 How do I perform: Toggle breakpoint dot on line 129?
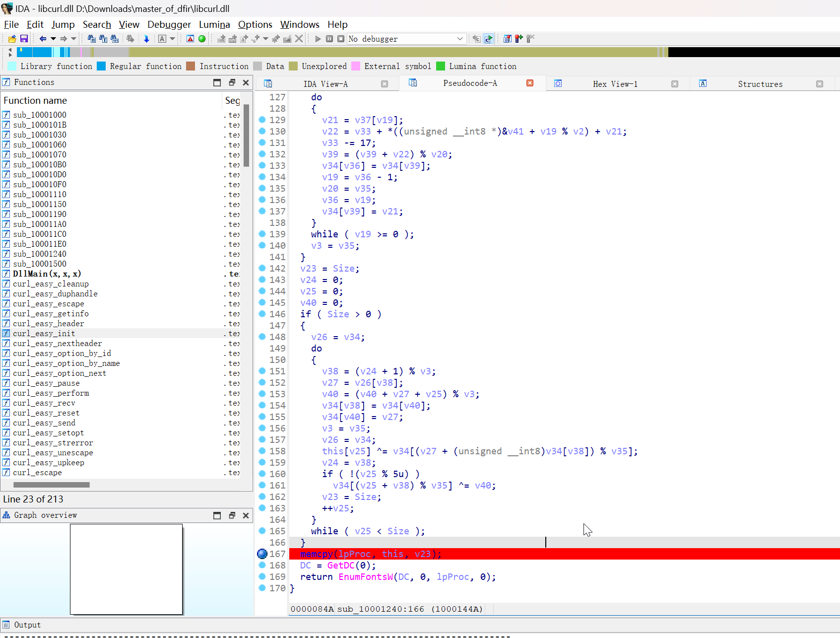(x=262, y=119)
